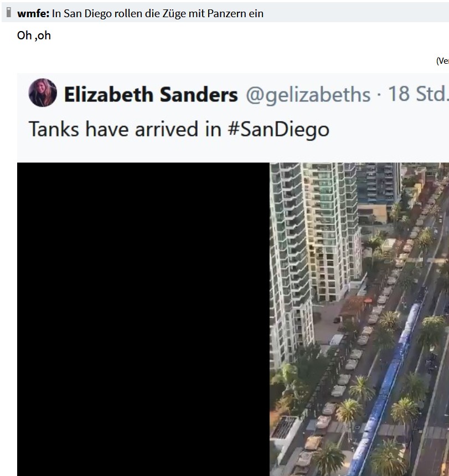Click the truncated '(Ver' link at right edge
The width and height of the screenshot is (449, 476).
[442, 61]
